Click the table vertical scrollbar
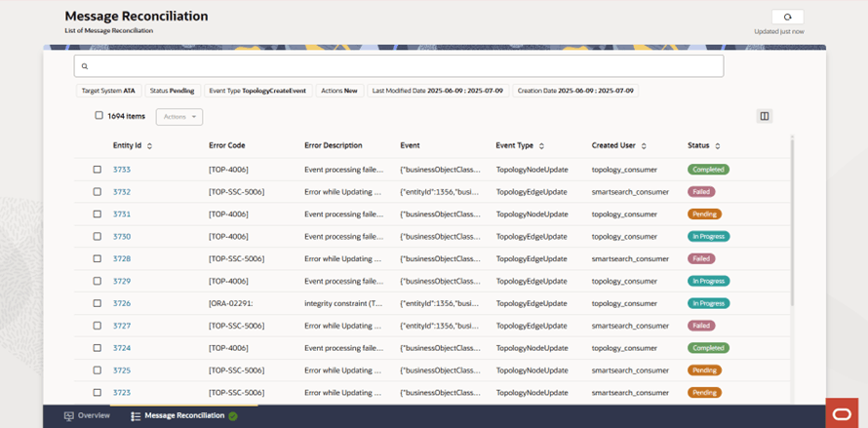 point(792,224)
